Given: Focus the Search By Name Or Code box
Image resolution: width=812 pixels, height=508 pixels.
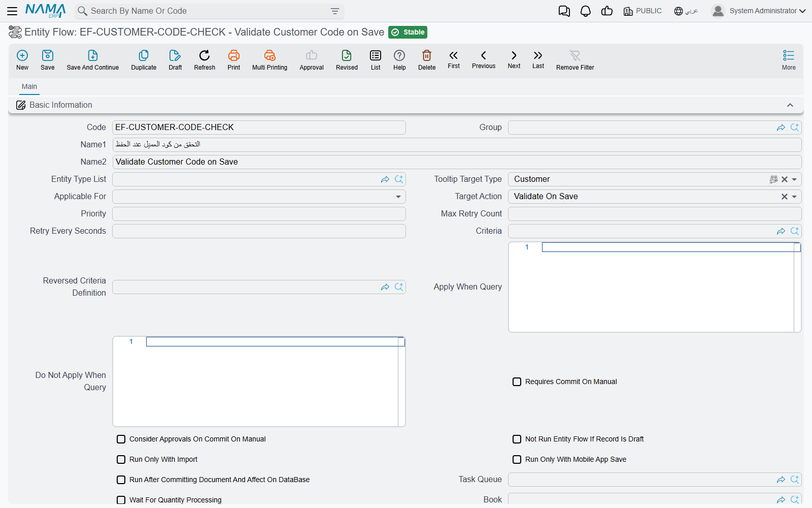Looking at the screenshot, I should (208, 11).
